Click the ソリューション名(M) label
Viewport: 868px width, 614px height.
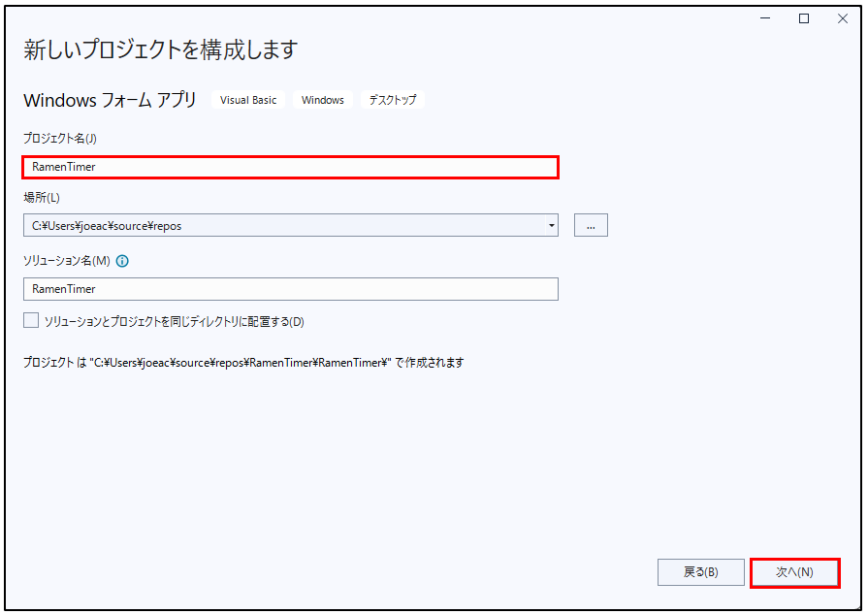(67, 261)
